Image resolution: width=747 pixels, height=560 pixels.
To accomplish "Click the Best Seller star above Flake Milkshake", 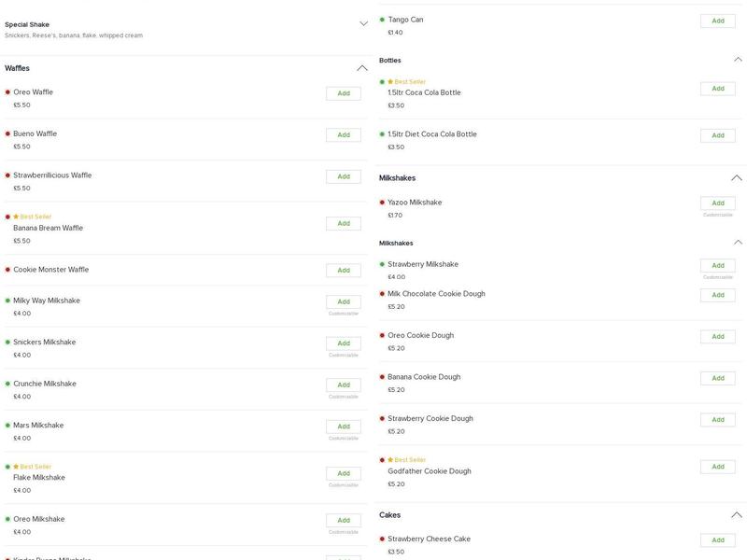I will [x=16, y=467].
